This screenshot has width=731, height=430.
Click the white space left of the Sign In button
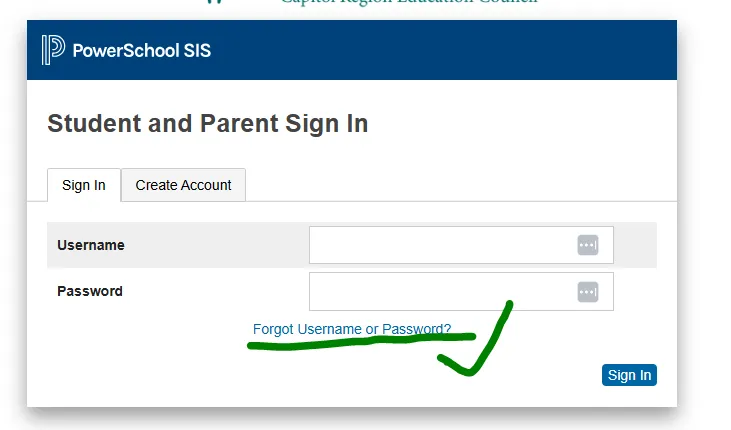click(400, 376)
